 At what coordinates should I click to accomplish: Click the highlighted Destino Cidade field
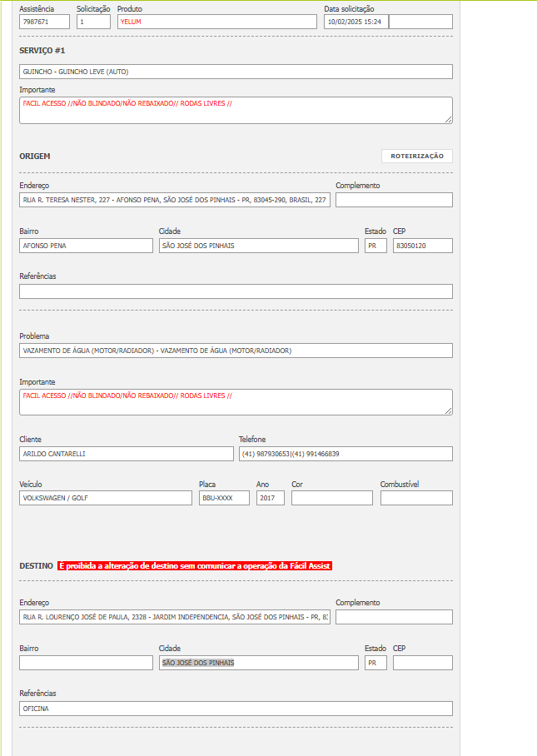[x=258, y=663]
